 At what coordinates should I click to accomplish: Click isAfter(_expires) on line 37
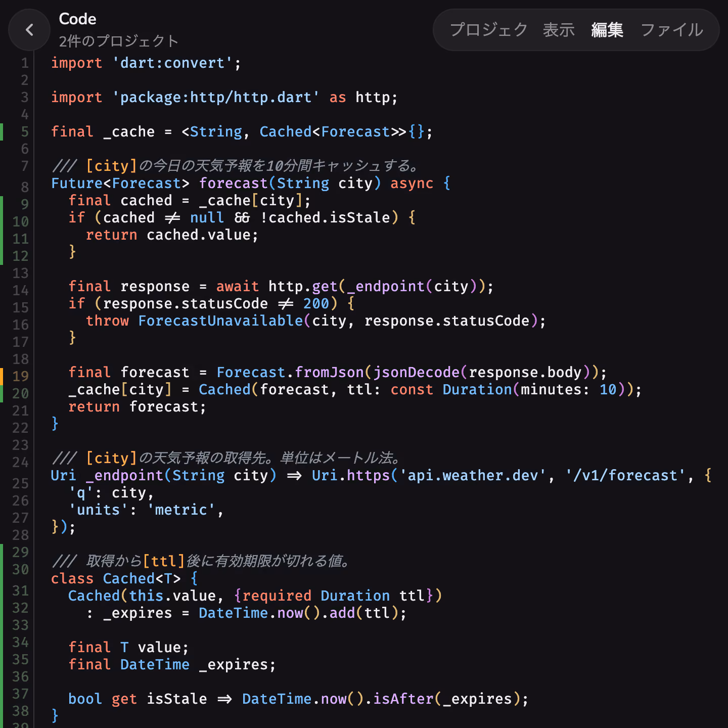[x=447, y=699]
